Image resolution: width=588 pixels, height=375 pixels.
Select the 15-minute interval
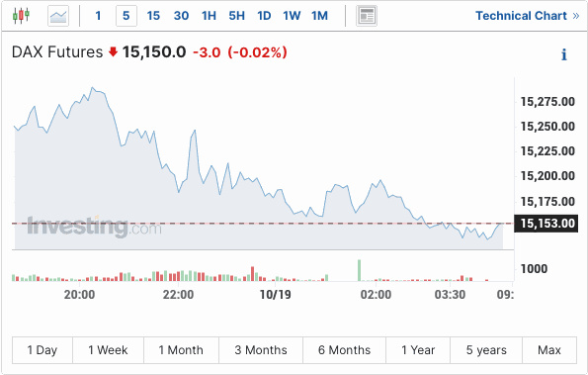click(x=153, y=16)
